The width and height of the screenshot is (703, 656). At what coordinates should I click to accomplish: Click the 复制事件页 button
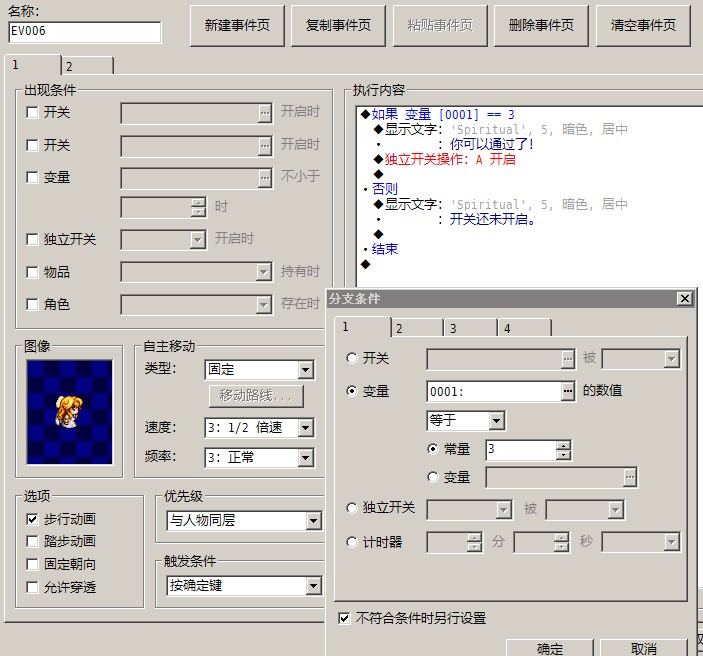(338, 26)
